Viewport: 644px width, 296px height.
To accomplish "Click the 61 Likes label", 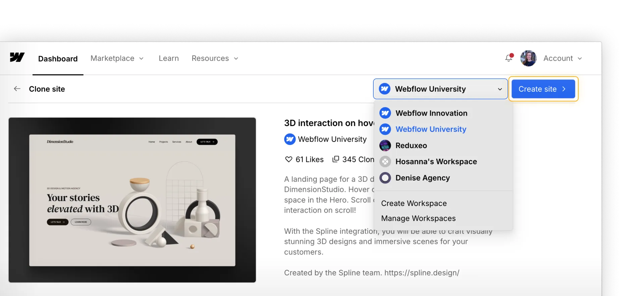I will pos(310,159).
